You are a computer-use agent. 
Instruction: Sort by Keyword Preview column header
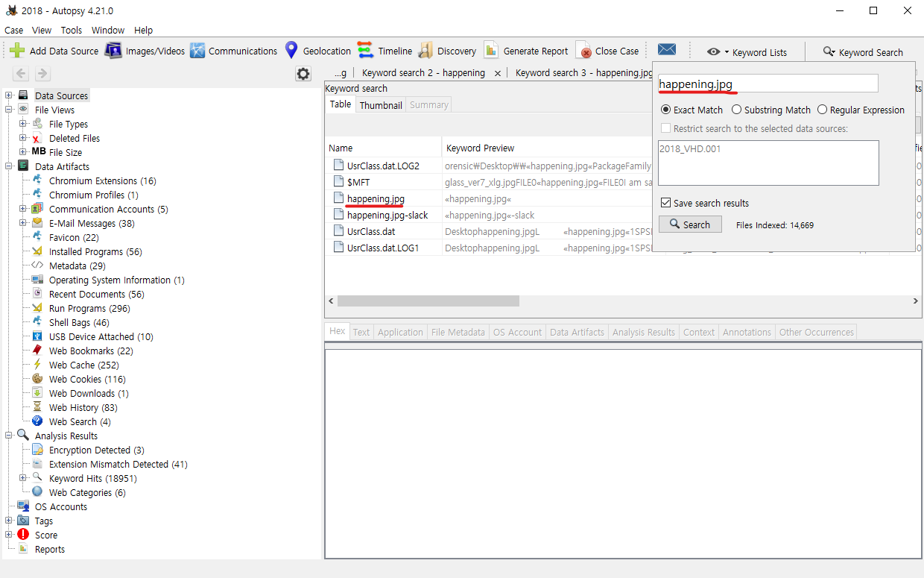click(480, 148)
